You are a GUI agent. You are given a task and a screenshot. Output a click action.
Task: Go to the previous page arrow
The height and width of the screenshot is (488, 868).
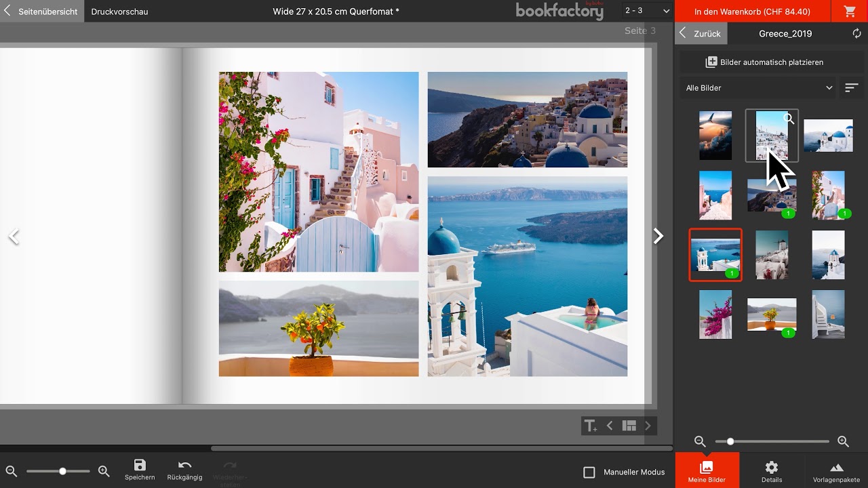pos(14,237)
